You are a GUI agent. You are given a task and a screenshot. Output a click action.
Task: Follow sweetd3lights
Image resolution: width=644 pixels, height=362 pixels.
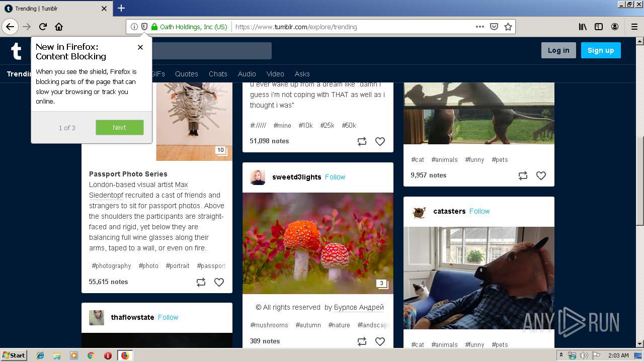(x=335, y=177)
